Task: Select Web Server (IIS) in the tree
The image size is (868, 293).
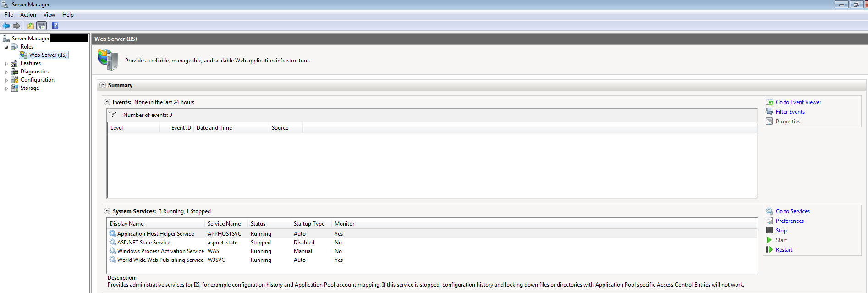Action: 48,55
